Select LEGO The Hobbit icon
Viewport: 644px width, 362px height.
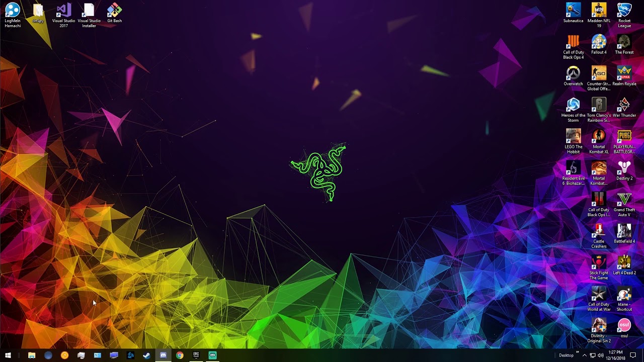(x=573, y=142)
